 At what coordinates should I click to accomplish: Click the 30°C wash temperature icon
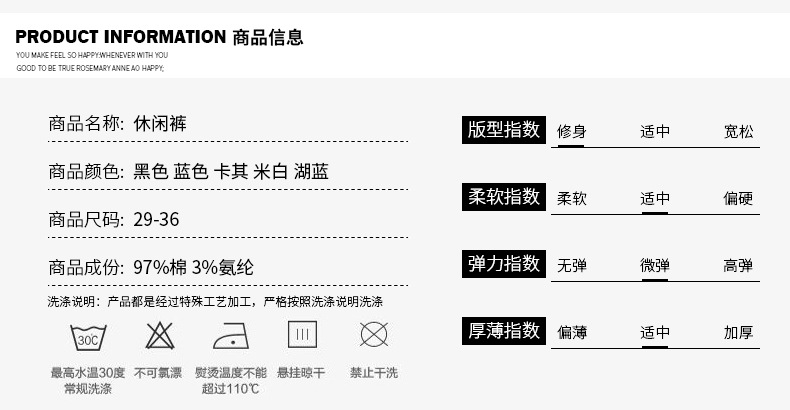click(x=88, y=335)
